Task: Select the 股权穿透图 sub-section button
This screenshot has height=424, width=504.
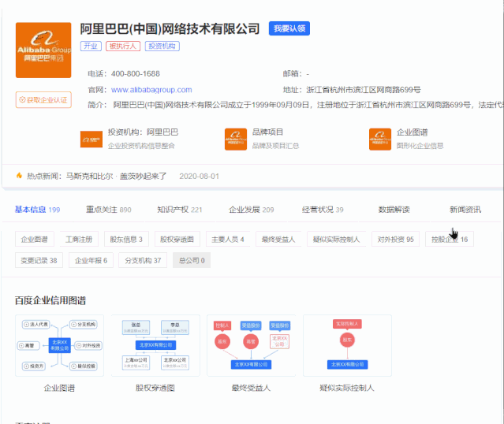Action: 177,240
